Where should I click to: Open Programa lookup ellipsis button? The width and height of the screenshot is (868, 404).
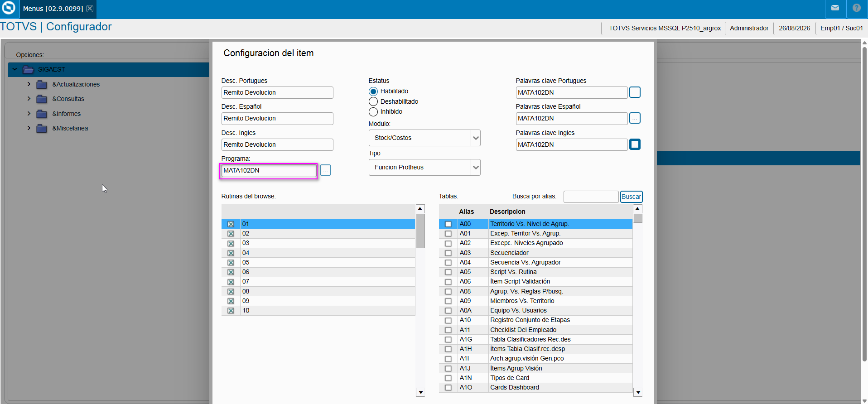325,170
